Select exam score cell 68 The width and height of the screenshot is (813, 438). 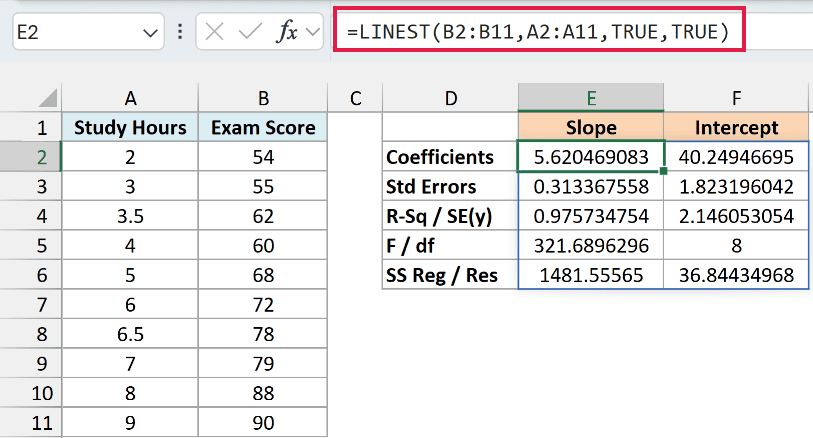263,275
